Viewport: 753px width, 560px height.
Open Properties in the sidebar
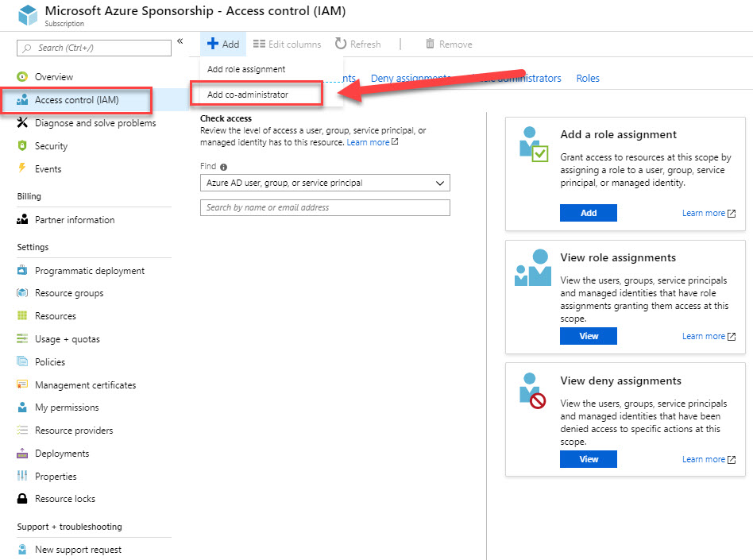coord(56,477)
